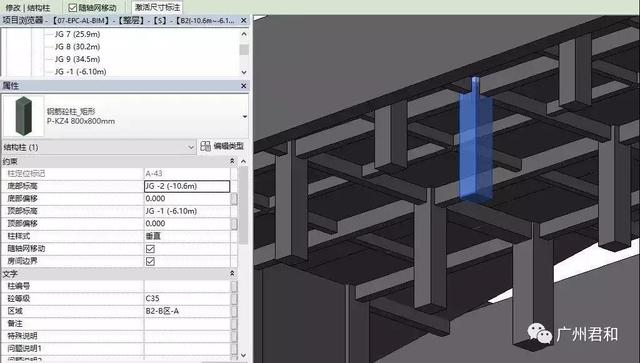Image resolution: width=640 pixels, height=363 pixels.
Task: Select the 修改 | 结构柱 tab label
Action: click(28, 8)
